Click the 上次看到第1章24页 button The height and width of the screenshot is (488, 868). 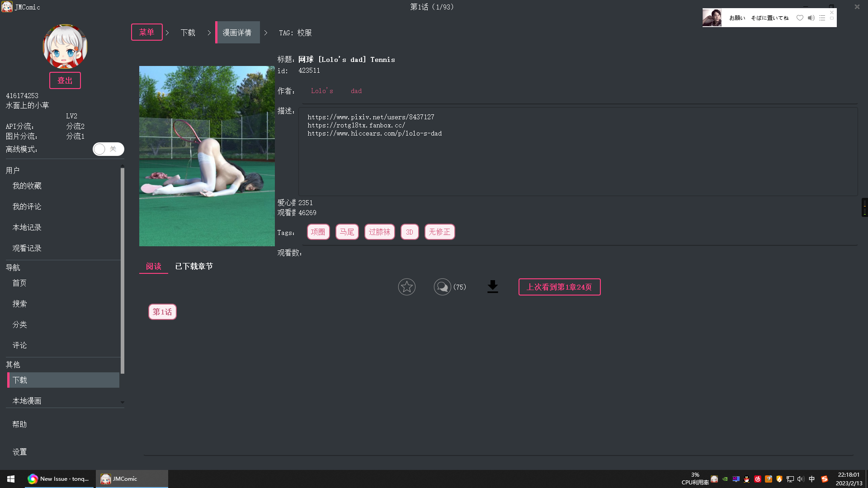pos(559,287)
